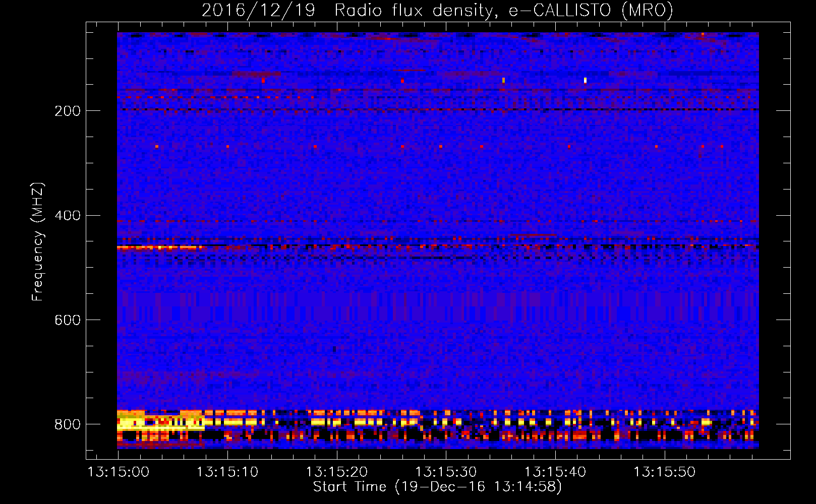Click the "13:15:10" time tick label
This screenshot has height=504, width=816.
click(x=227, y=472)
